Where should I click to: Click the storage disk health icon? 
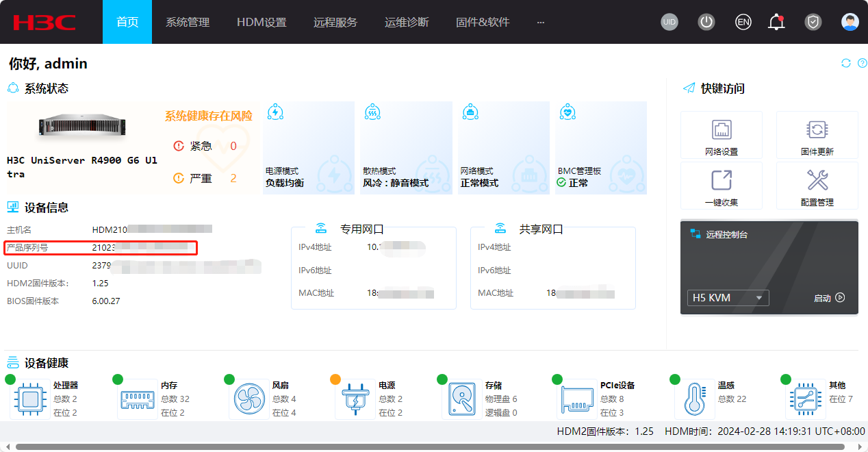[462, 399]
